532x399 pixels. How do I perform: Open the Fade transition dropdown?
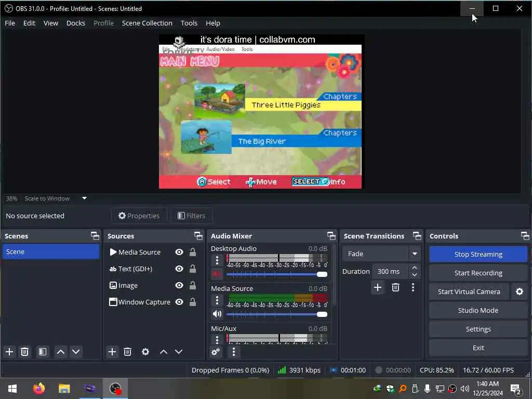click(x=381, y=254)
